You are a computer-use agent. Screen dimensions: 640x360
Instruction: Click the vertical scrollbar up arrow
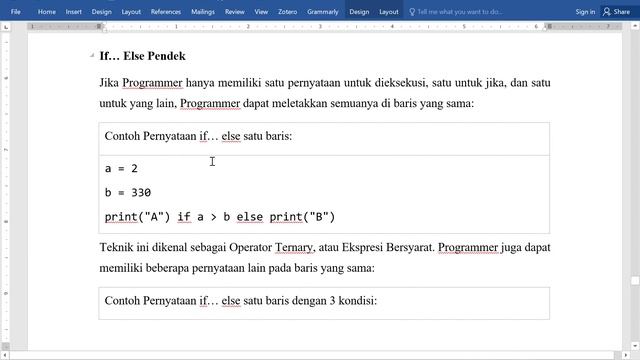point(635,26)
